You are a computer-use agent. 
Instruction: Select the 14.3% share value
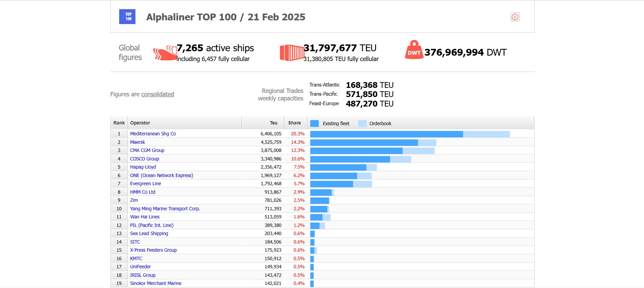pyautogui.click(x=298, y=142)
